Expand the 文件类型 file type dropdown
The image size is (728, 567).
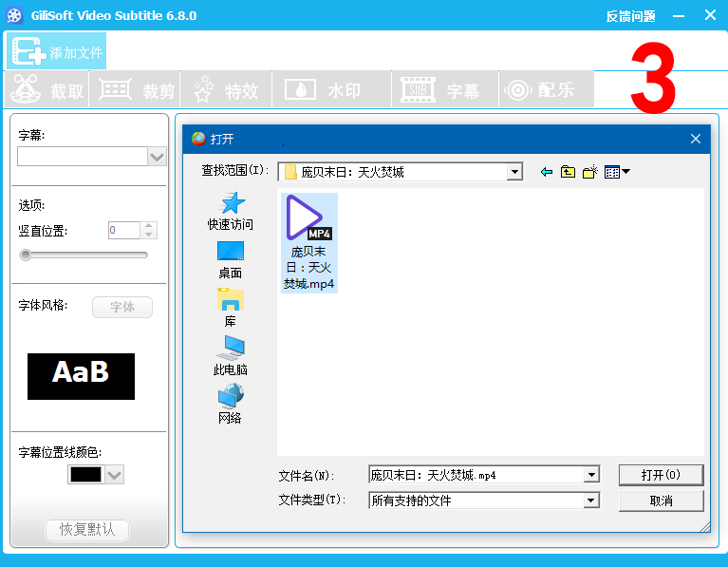tap(591, 501)
